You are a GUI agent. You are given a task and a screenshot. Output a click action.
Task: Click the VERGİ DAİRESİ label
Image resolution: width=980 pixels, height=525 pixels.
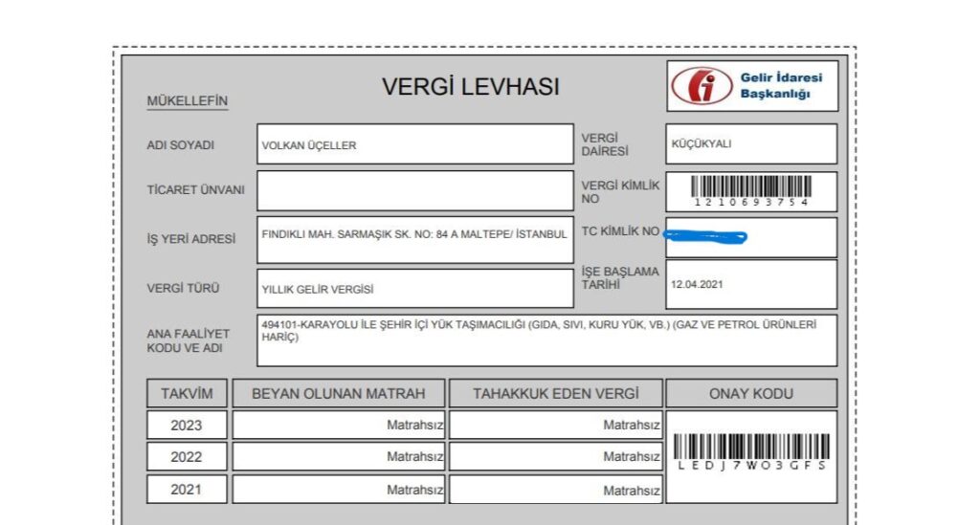coord(605,144)
